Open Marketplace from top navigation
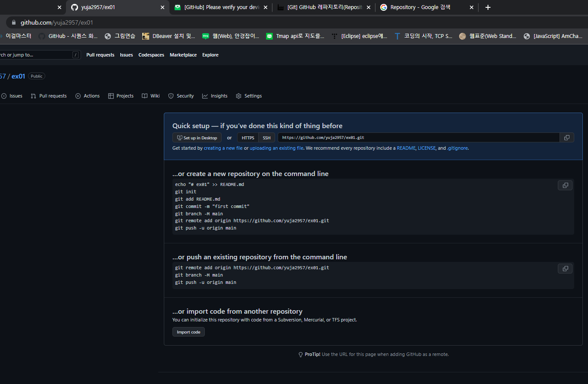This screenshot has height=384, width=588. coord(183,55)
